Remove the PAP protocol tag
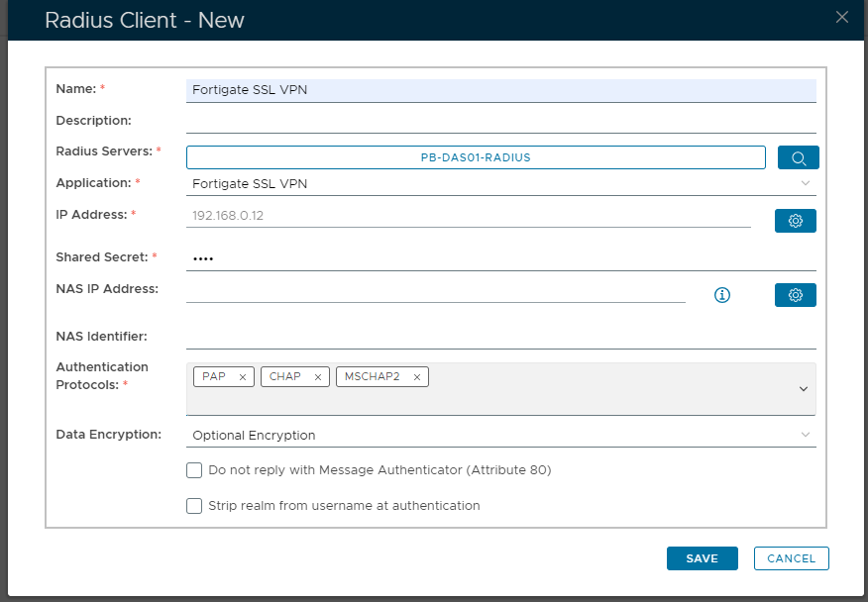868x602 pixels. [242, 377]
